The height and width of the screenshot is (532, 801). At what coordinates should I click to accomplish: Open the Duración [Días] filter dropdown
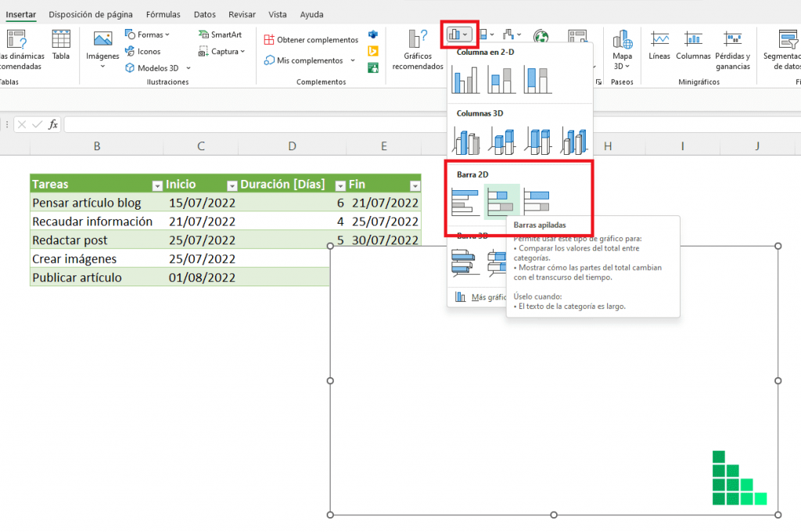tap(340, 186)
